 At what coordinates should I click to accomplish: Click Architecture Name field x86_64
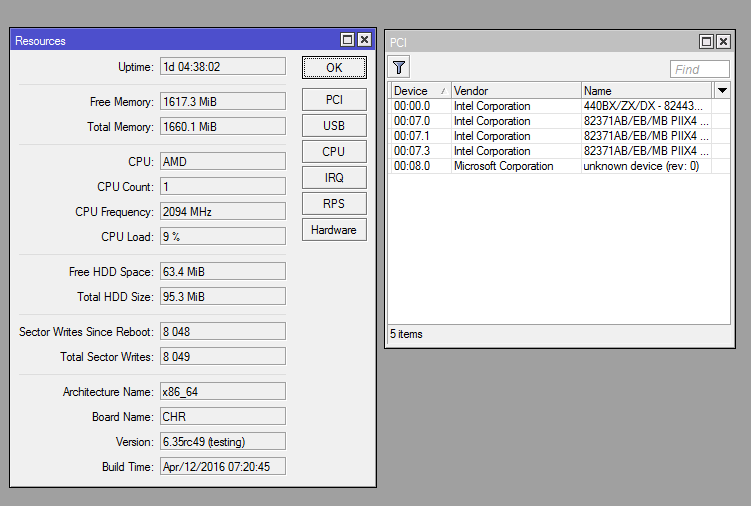pyautogui.click(x=223, y=391)
